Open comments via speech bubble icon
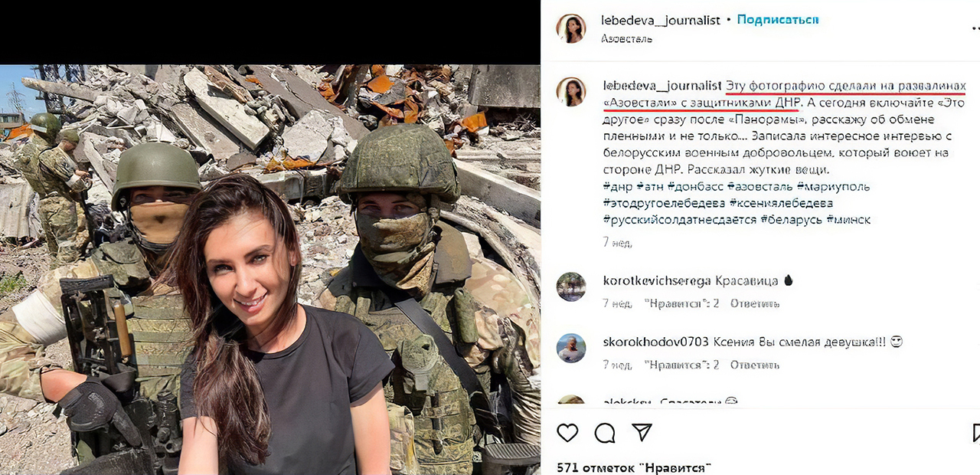The width and height of the screenshot is (980, 475). coord(605,434)
